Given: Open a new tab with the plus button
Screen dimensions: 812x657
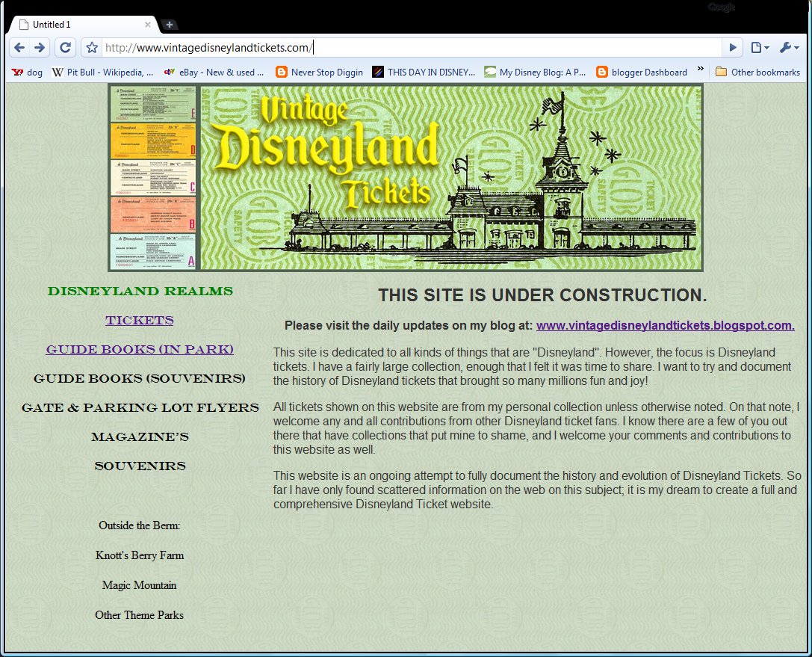Looking at the screenshot, I should (169, 25).
